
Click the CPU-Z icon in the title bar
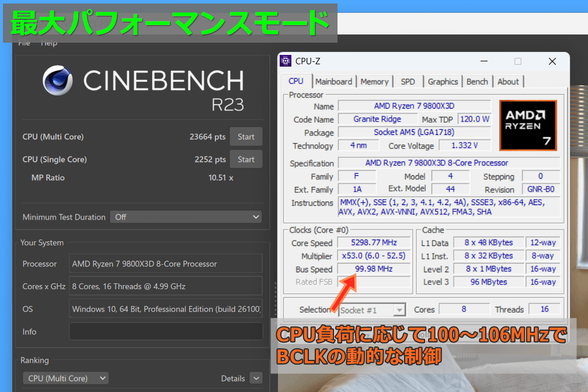[286, 61]
